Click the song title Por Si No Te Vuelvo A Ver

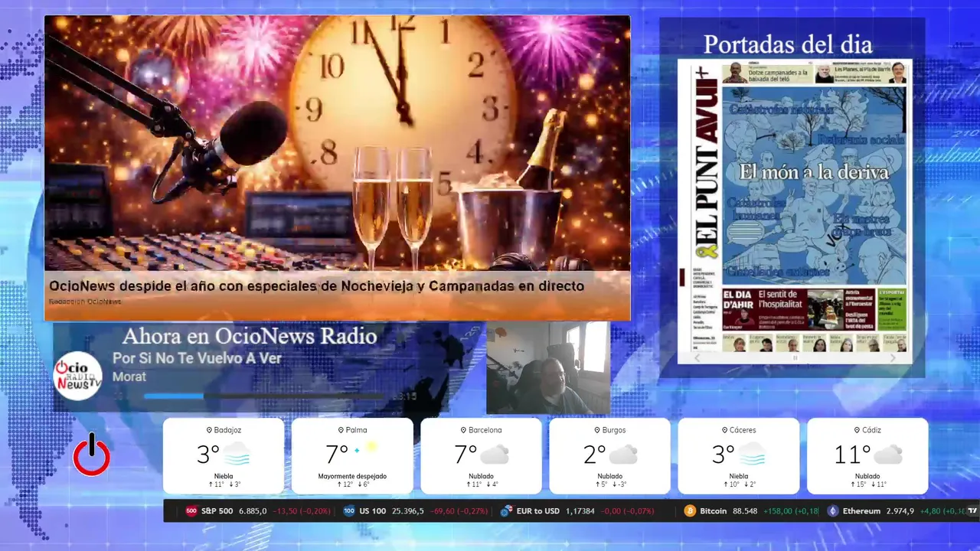coord(197,358)
